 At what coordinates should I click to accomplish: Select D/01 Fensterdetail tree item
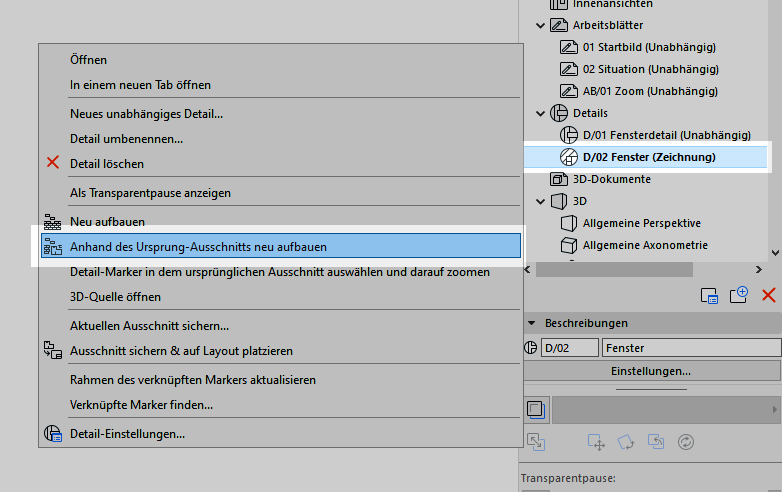(666, 135)
